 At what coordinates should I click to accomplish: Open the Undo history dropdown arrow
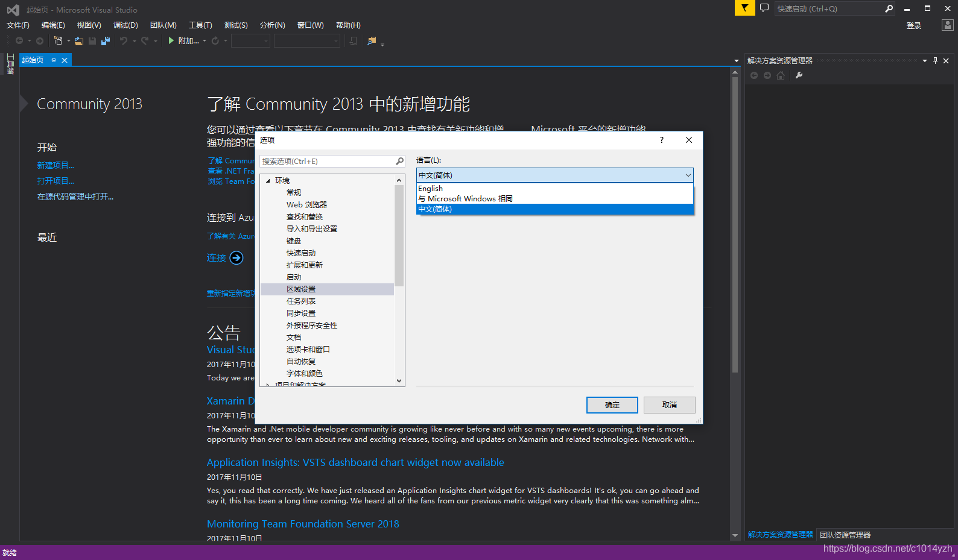(x=135, y=41)
